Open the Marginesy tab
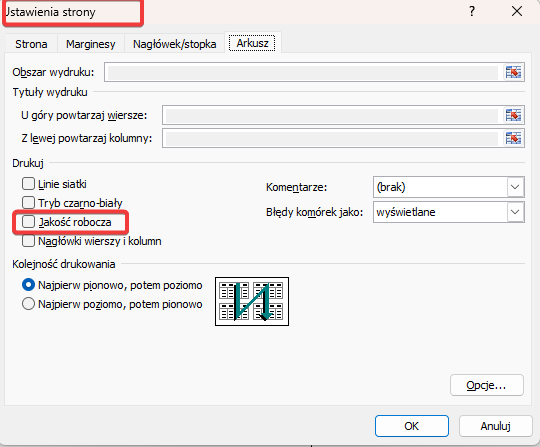The height and width of the screenshot is (447, 540). coord(91,44)
